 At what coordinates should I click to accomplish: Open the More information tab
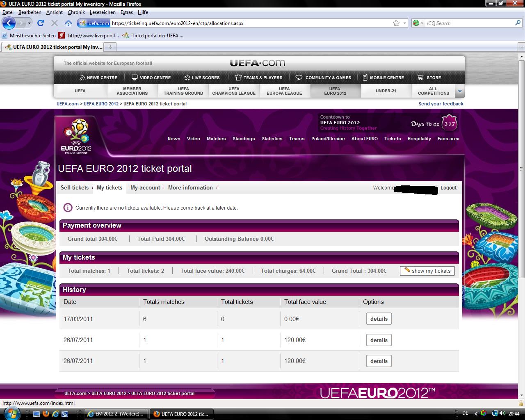point(190,187)
